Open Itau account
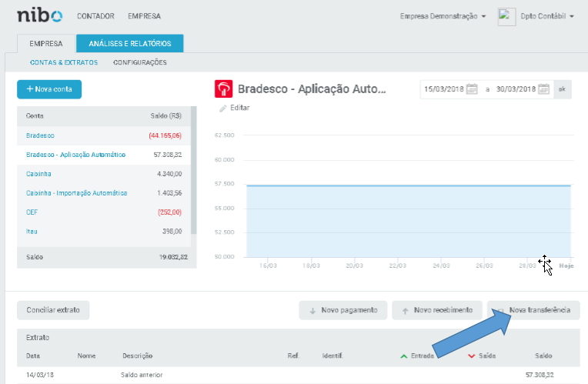588x384 pixels. coord(32,232)
